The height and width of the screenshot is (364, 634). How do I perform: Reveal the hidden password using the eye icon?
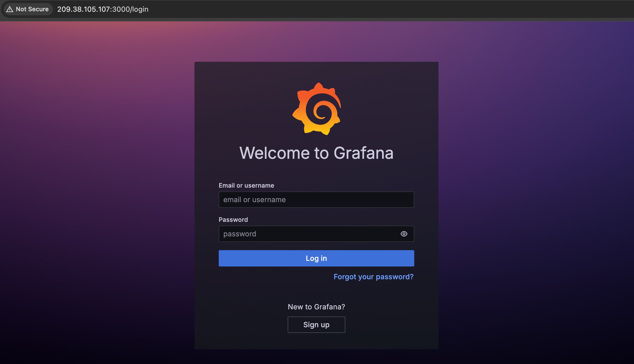pyautogui.click(x=404, y=234)
